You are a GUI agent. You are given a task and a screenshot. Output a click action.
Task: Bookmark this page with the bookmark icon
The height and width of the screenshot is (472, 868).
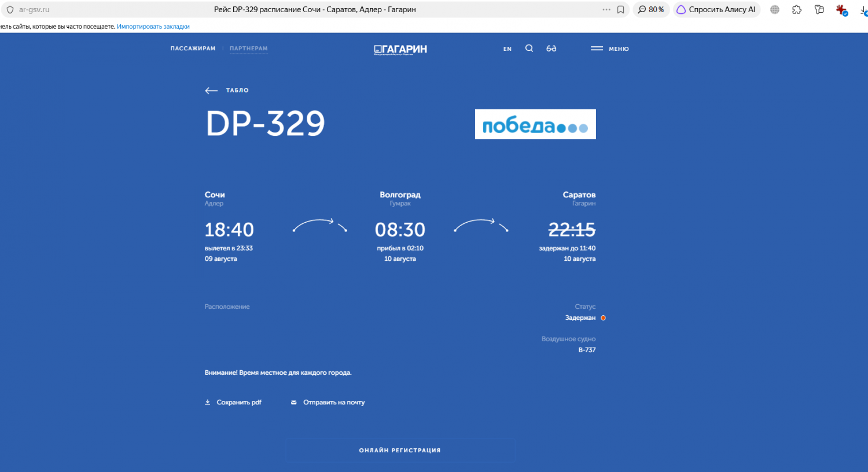click(x=621, y=10)
